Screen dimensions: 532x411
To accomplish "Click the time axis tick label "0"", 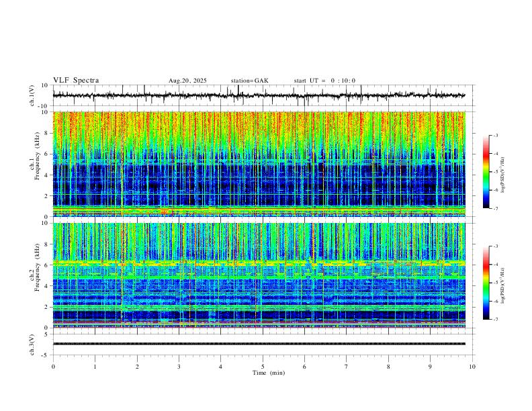I will tap(53, 367).
